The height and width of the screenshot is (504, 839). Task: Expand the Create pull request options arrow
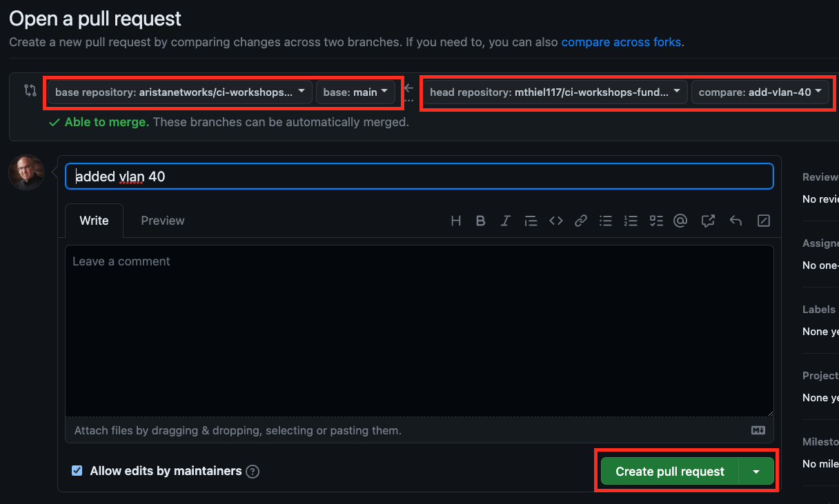coord(756,472)
